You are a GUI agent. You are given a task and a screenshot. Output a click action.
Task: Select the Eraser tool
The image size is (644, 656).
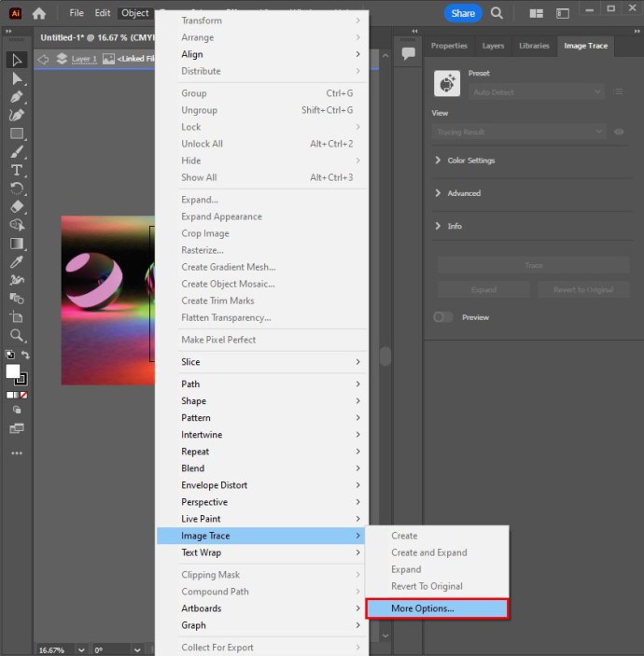(17, 206)
